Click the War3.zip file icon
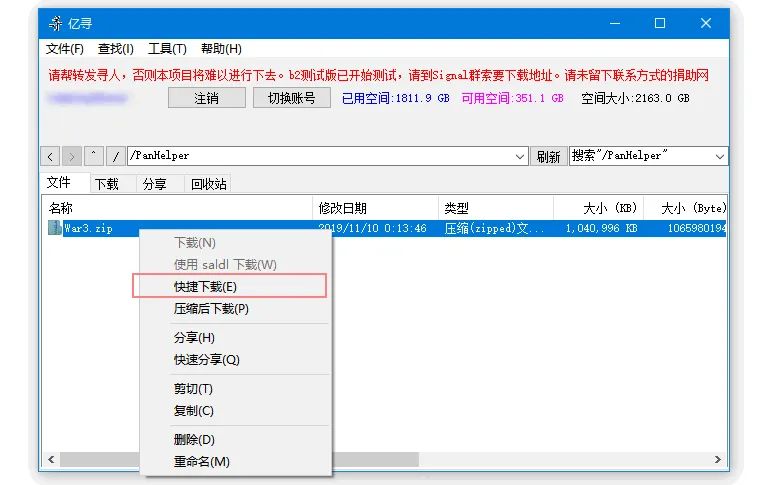 (54, 228)
